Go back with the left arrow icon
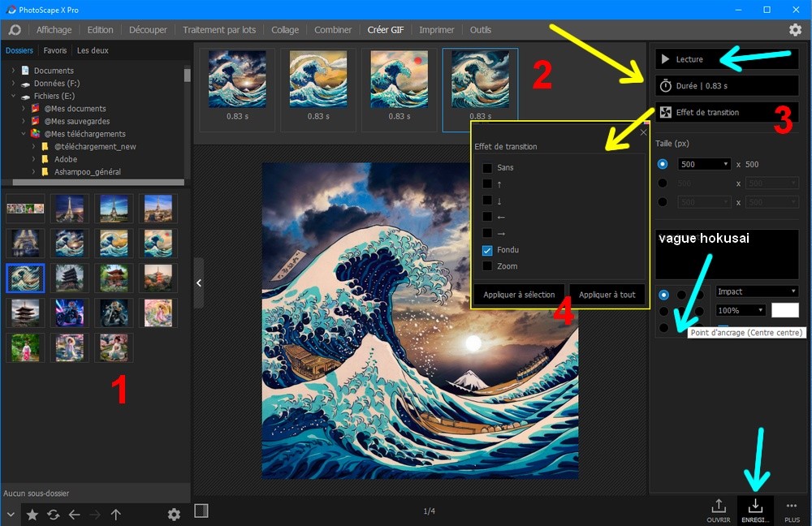The image size is (812, 526). (x=74, y=514)
